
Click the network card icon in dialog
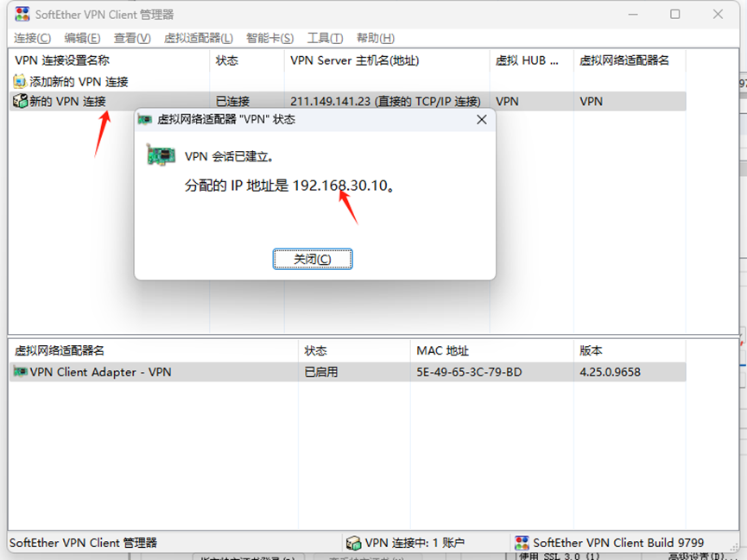[161, 154]
